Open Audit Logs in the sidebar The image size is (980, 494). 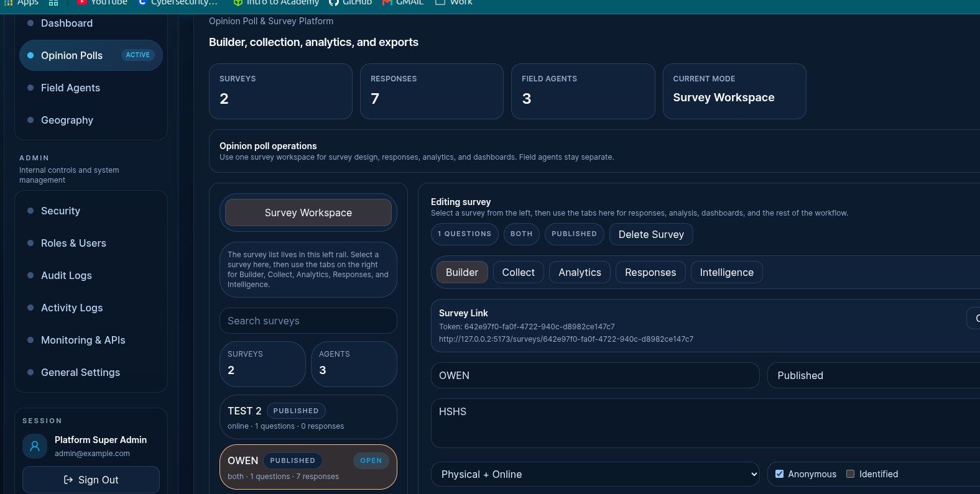click(91, 275)
